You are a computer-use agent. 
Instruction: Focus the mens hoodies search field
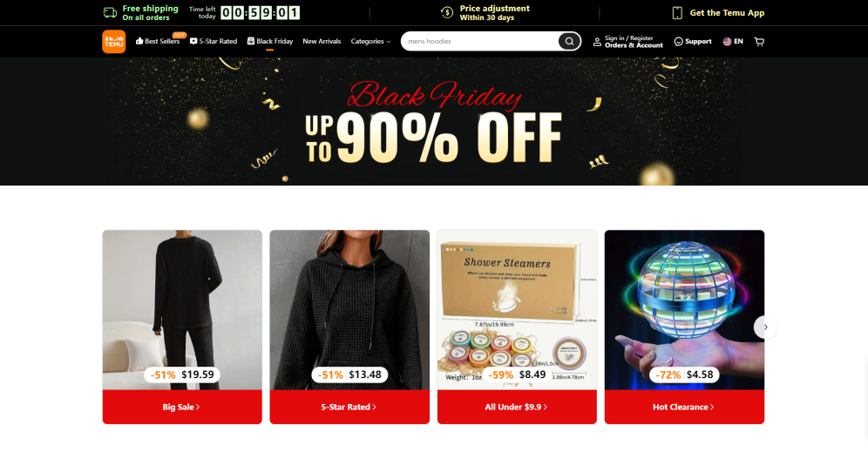[479, 42]
